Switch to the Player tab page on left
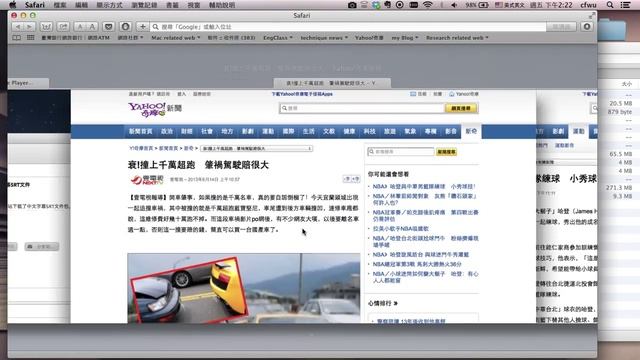The height and width of the screenshot is (360, 640). tap(28, 83)
